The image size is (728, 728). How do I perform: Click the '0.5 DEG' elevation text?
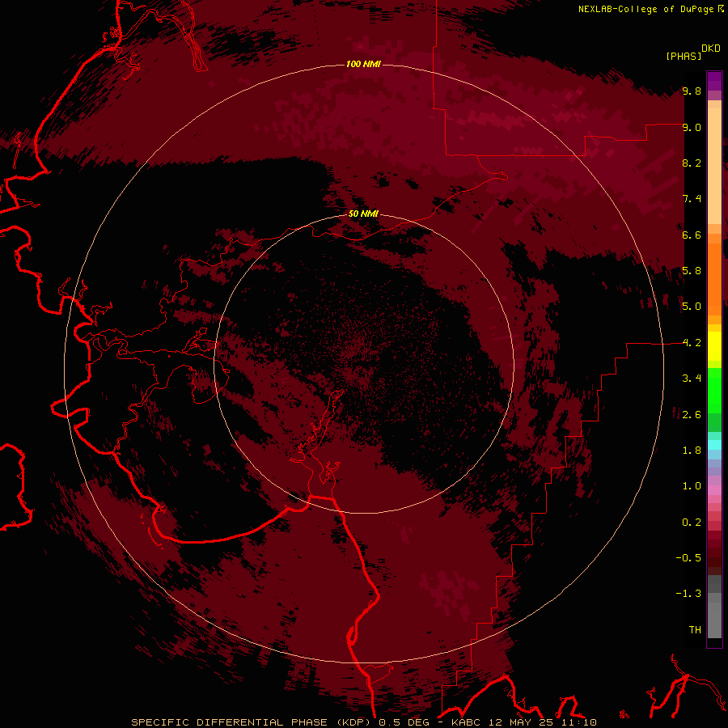click(402, 722)
